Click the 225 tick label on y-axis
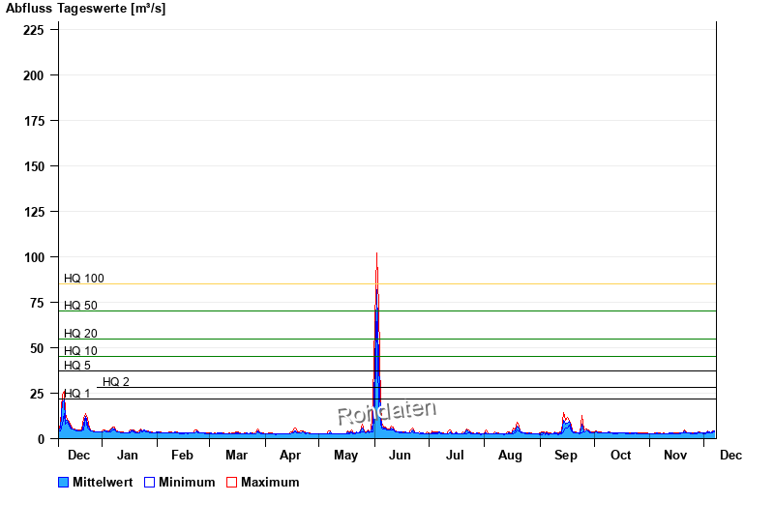 coord(35,30)
